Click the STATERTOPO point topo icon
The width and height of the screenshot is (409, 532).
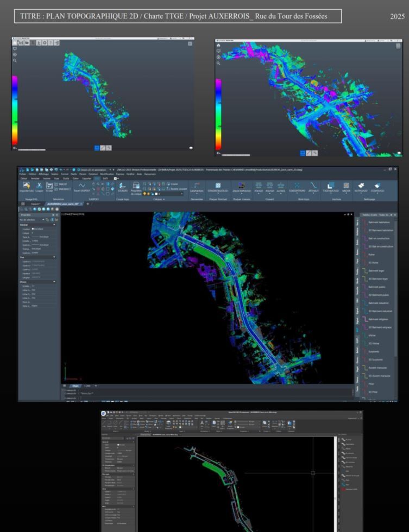pos(297,185)
